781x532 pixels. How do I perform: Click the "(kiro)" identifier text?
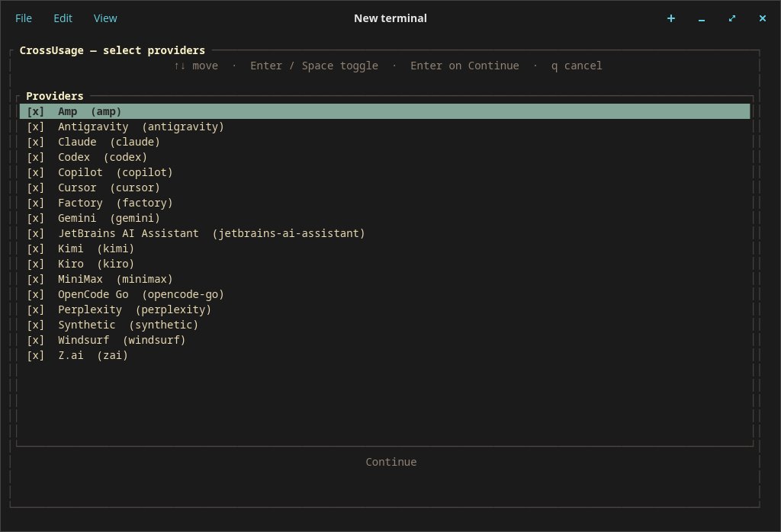pos(116,264)
